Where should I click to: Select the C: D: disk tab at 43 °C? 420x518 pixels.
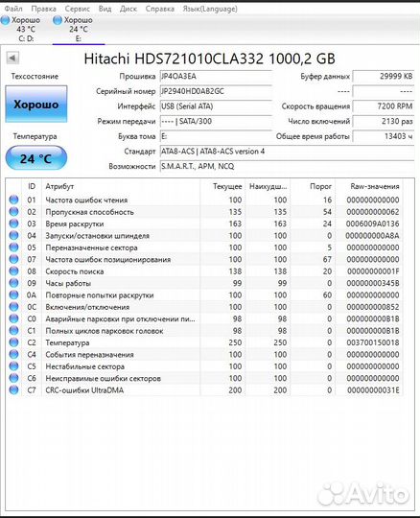26,29
